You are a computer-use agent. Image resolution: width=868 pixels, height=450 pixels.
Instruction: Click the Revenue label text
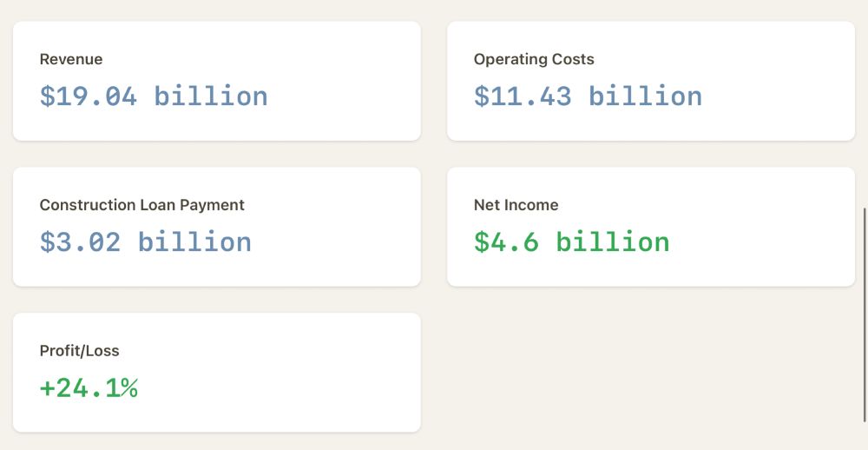[71, 60]
